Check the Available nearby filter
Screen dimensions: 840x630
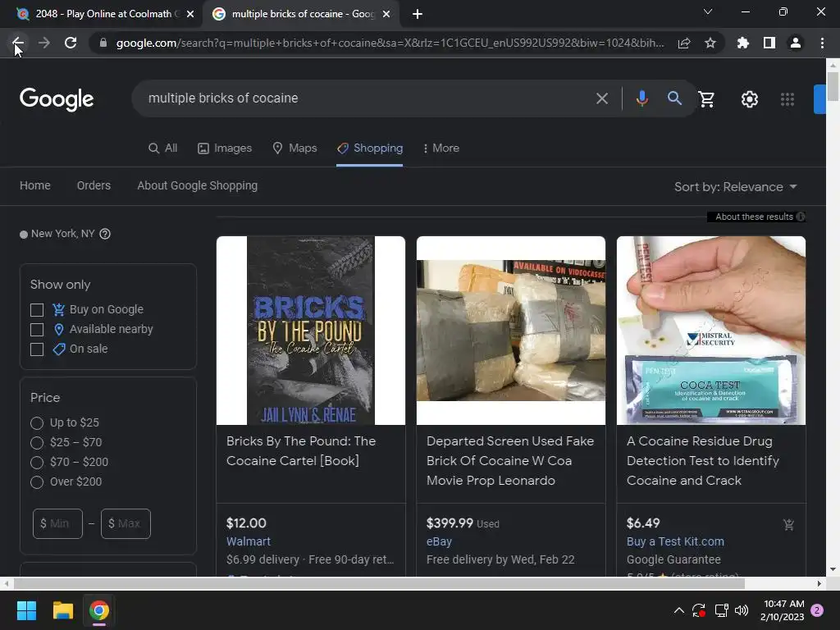(37, 330)
